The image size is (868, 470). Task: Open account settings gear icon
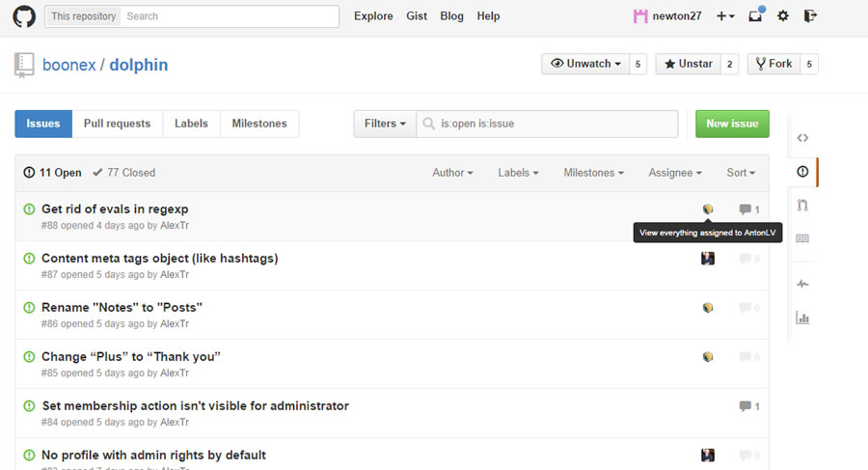tap(783, 16)
